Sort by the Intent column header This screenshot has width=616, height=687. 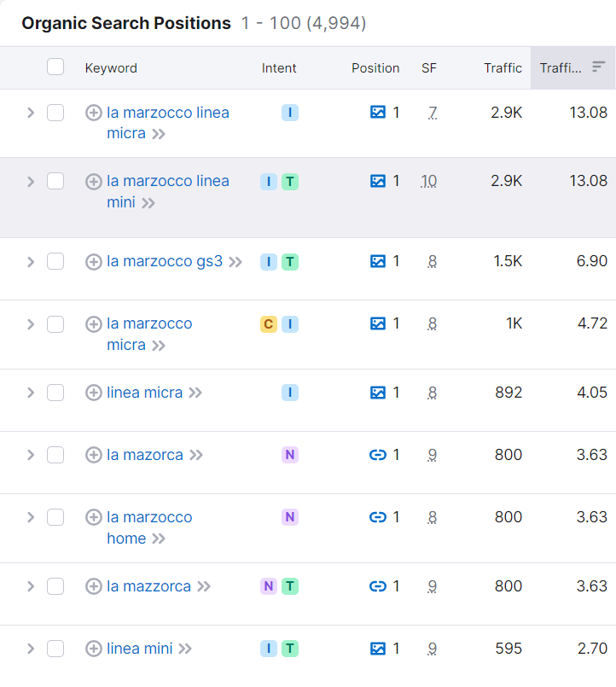279,68
